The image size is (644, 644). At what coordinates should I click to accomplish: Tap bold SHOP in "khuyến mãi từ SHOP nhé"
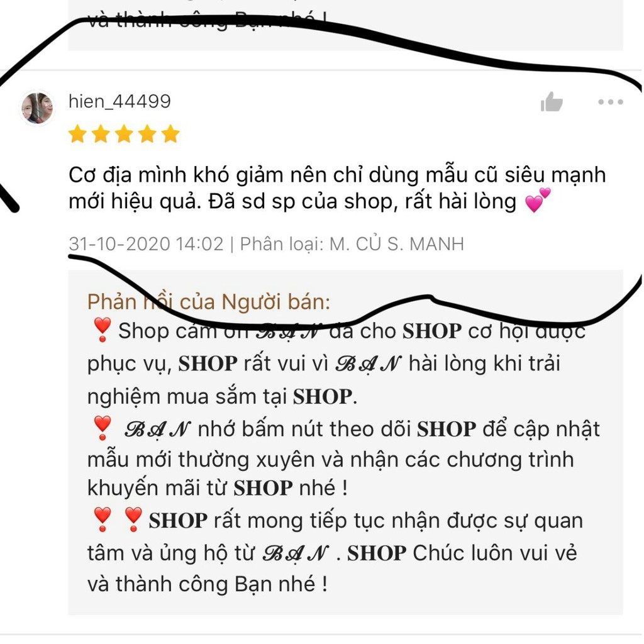pyautogui.click(x=263, y=488)
